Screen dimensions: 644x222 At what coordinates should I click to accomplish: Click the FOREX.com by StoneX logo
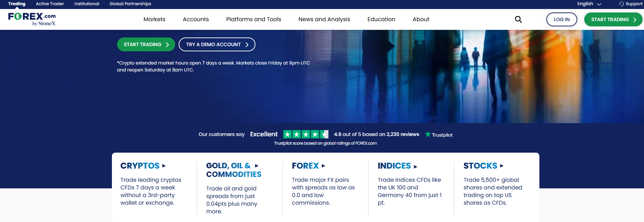[x=32, y=19]
